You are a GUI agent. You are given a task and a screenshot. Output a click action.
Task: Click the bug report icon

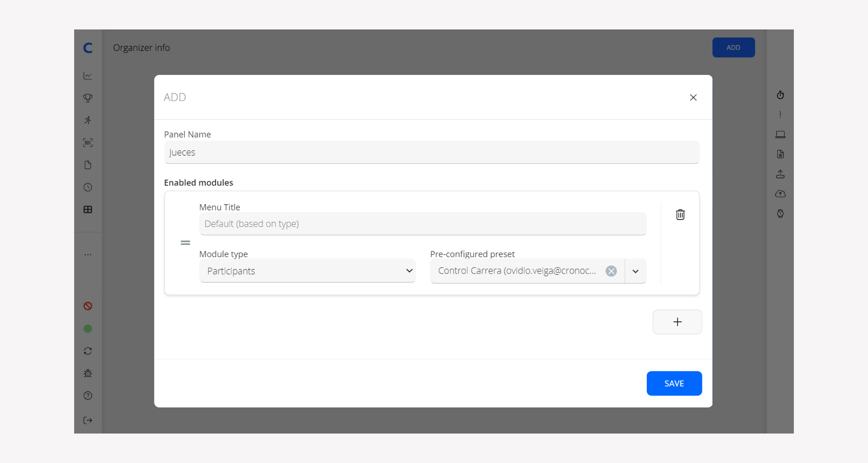[88, 373]
